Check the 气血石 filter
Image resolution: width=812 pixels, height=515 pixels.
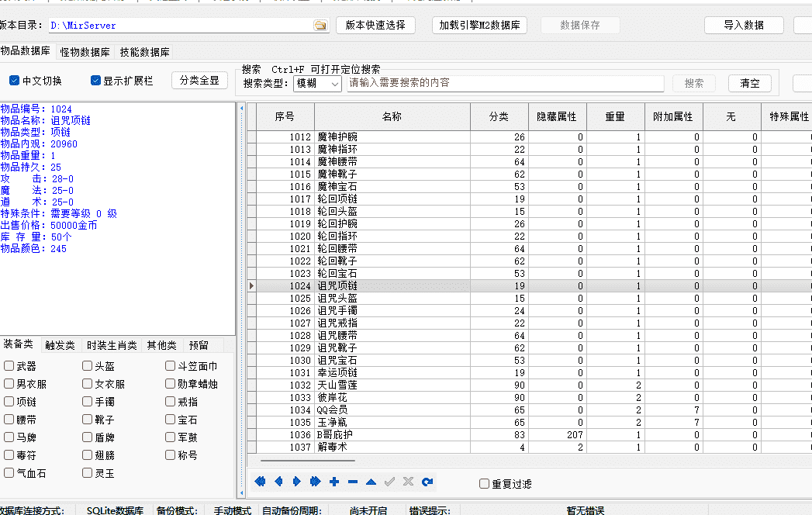tap(9, 472)
